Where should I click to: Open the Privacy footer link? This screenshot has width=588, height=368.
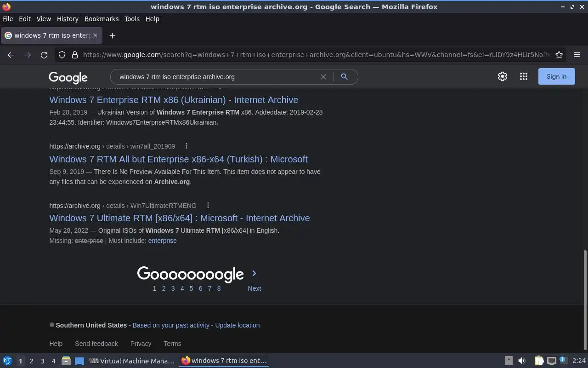(141, 344)
